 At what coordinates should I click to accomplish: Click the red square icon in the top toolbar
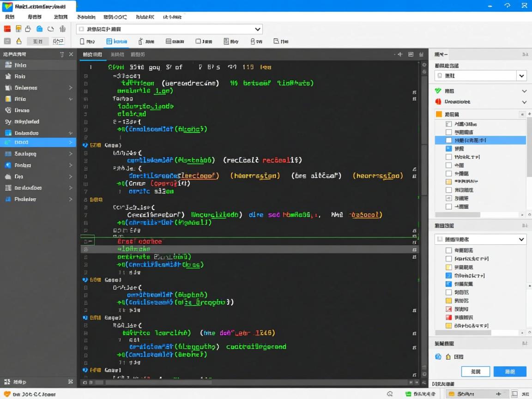[x=8, y=29]
